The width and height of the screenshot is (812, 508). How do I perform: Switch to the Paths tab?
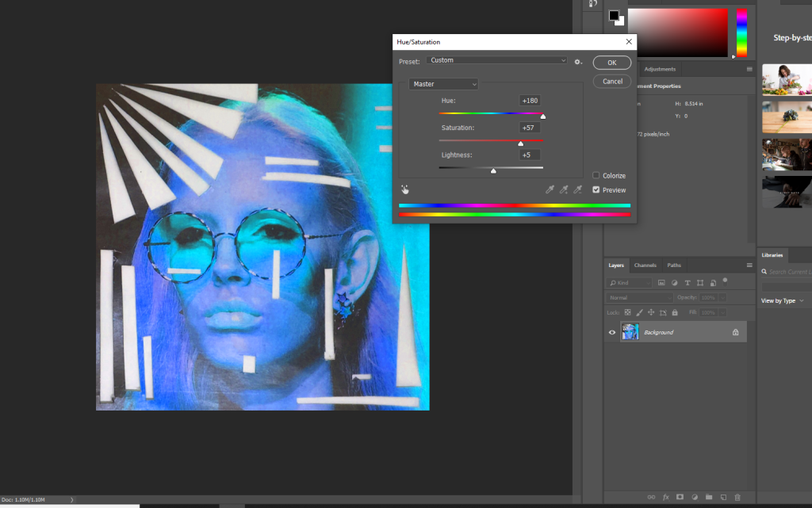pyautogui.click(x=673, y=265)
